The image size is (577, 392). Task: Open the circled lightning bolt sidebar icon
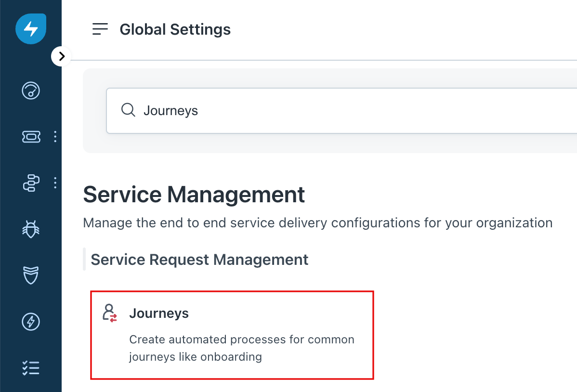[x=31, y=322]
